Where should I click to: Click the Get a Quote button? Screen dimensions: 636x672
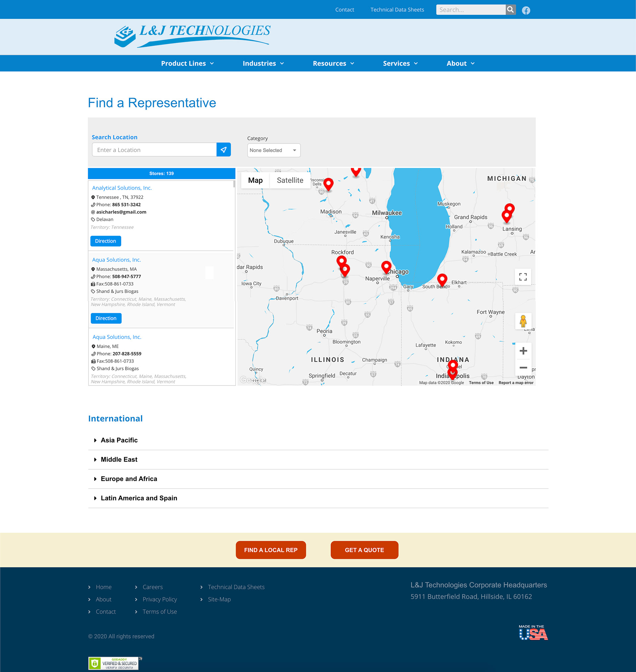(364, 550)
